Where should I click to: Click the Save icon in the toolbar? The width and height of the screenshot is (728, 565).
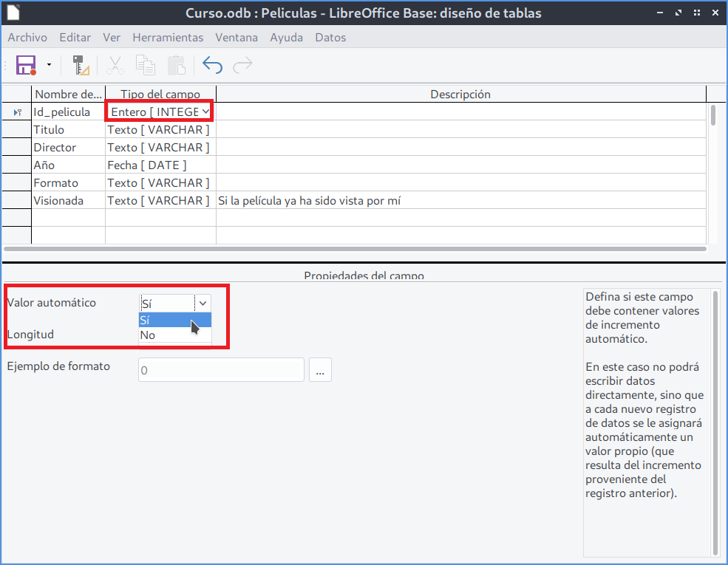[27, 65]
